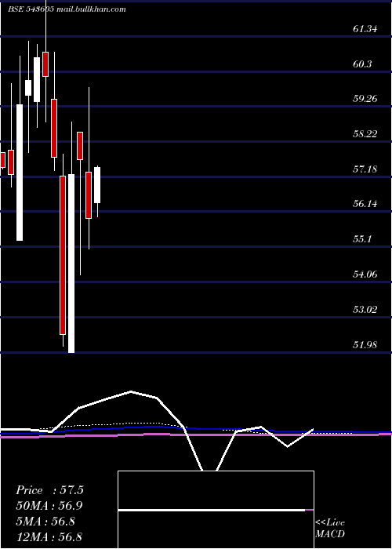
Task: Click the 58.22 price level label
Action: (x=365, y=134)
